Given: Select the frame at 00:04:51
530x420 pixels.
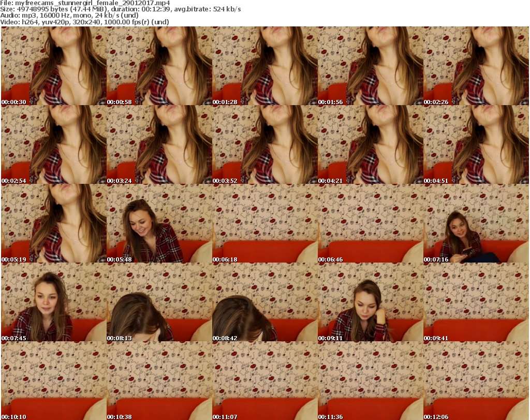Looking at the screenshot, I should (476, 144).
